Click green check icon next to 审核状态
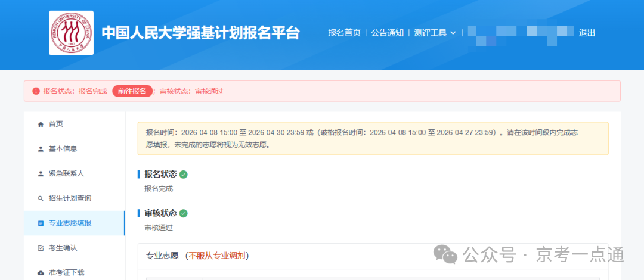 pyautogui.click(x=184, y=213)
